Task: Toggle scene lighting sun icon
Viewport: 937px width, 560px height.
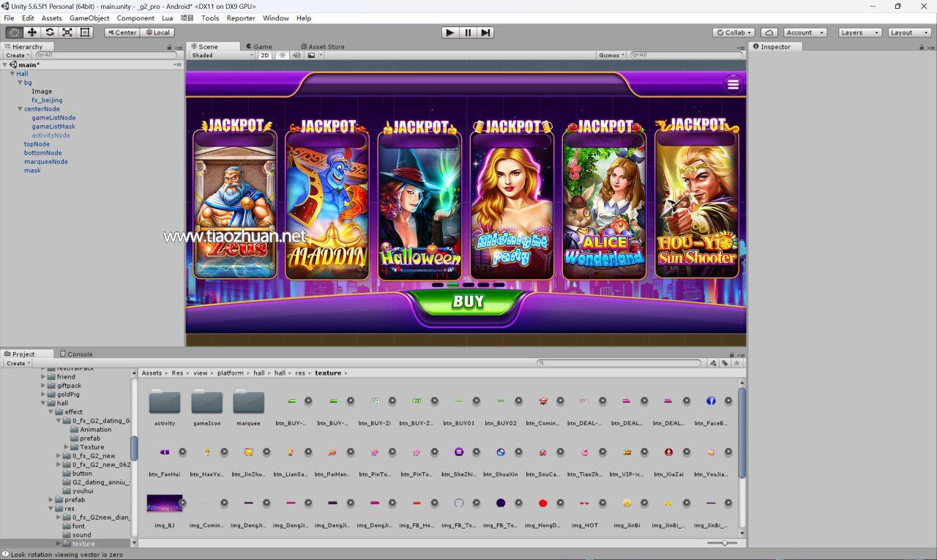Action: tap(282, 55)
